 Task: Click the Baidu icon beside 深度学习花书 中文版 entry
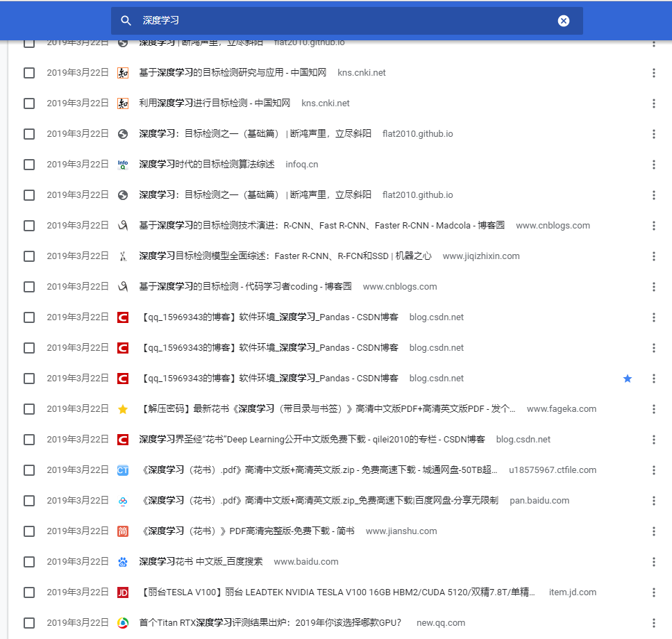pyautogui.click(x=123, y=561)
